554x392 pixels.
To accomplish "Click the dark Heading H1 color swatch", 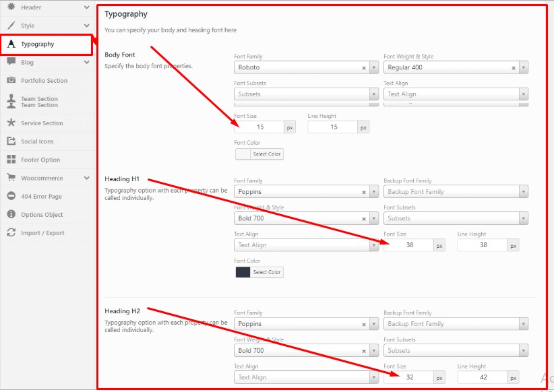I will 243,272.
